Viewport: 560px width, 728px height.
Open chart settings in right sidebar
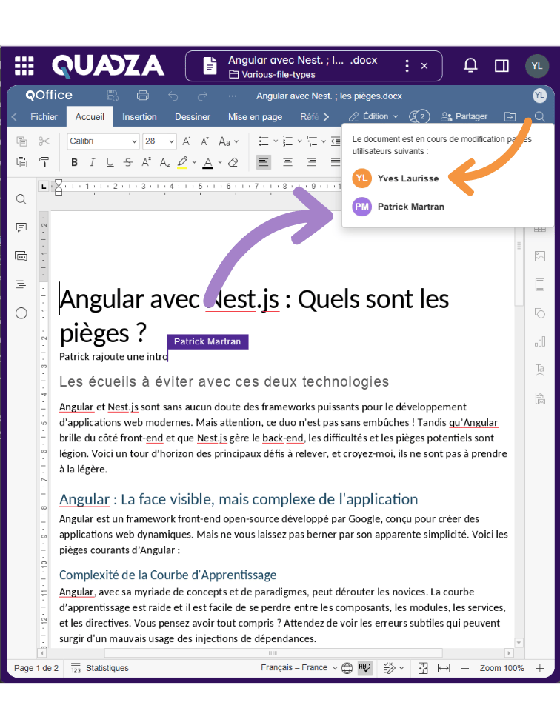pos(539,341)
